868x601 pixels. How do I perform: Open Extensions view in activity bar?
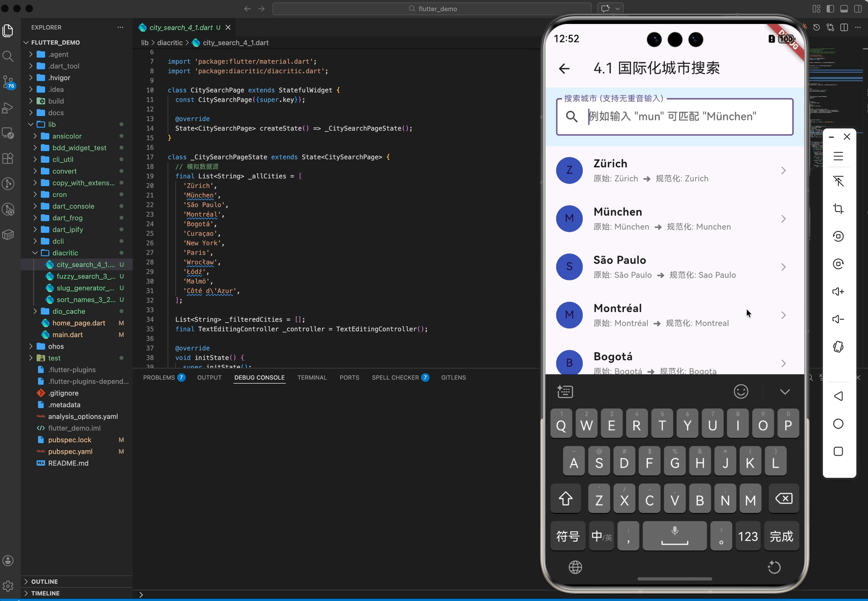8,158
